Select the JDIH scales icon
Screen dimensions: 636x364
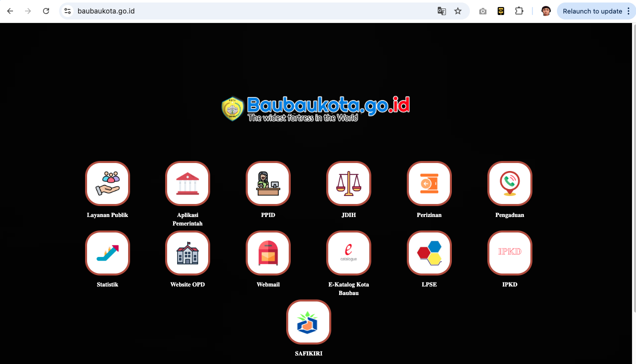coord(349,183)
